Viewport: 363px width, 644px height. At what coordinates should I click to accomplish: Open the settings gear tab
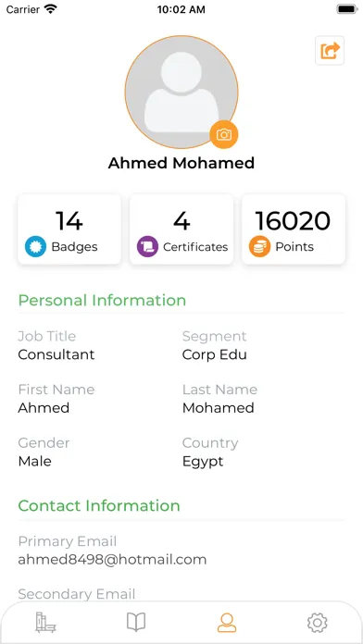pos(317,623)
